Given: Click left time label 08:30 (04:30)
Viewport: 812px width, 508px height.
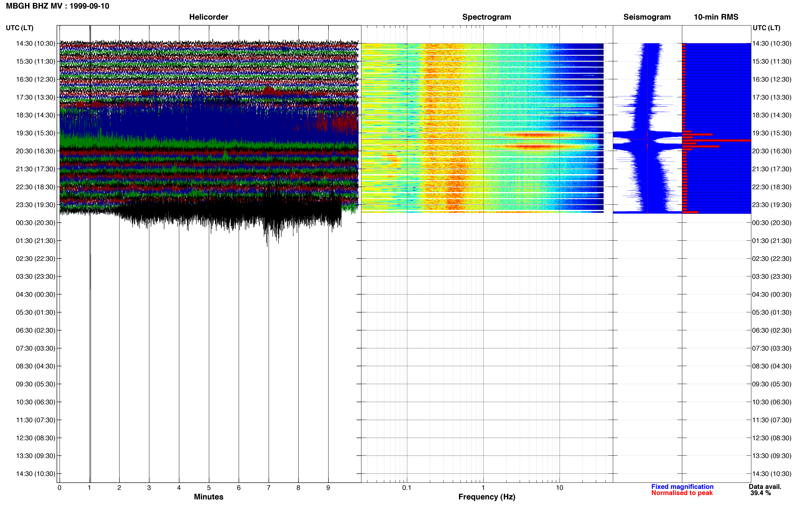Looking at the screenshot, I should (36, 366).
